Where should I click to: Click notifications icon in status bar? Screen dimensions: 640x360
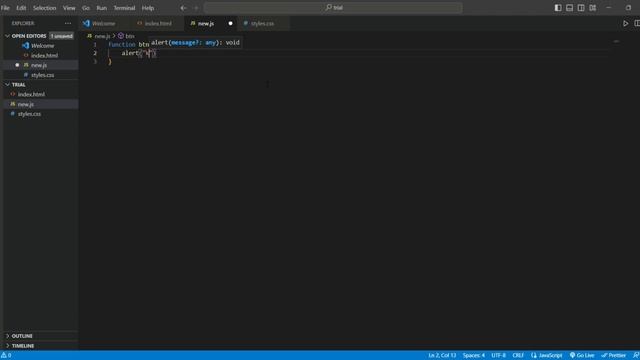636,356
